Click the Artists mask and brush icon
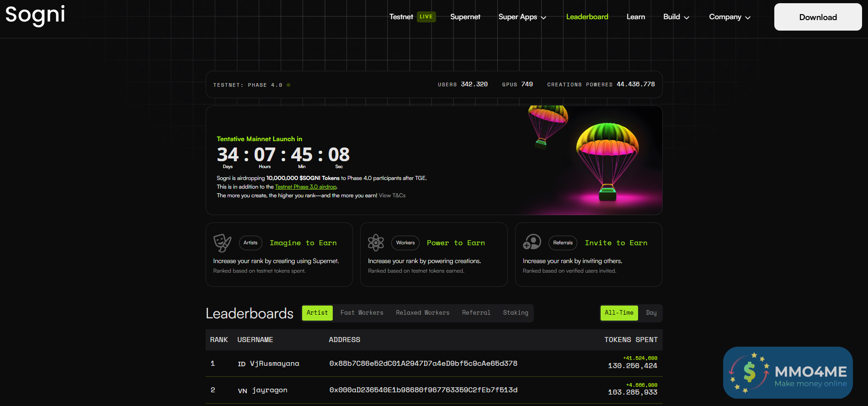The width and height of the screenshot is (868, 406). click(223, 243)
